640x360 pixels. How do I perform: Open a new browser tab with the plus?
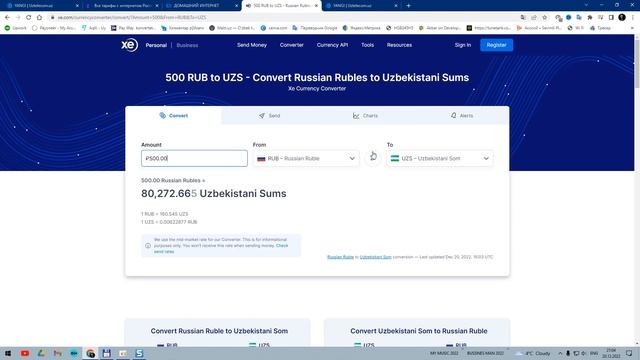[x=408, y=6]
